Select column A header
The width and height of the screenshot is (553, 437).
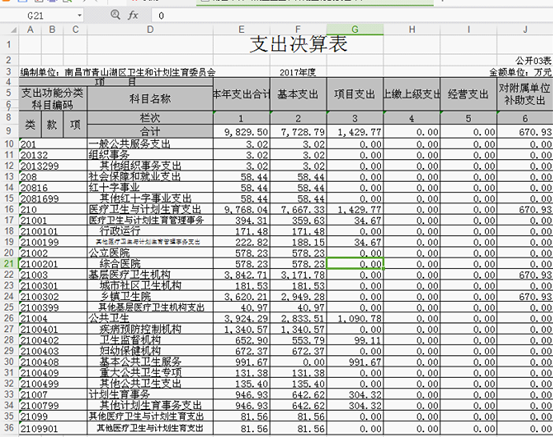(30, 30)
